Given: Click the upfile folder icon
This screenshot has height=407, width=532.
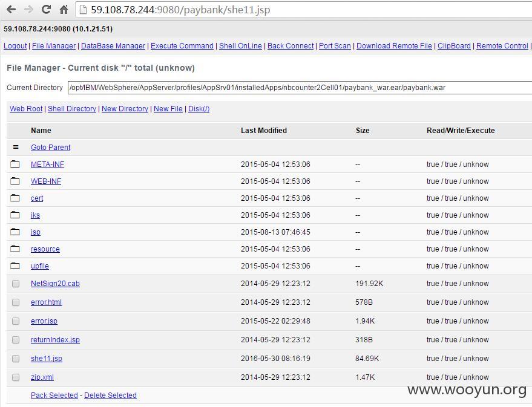Looking at the screenshot, I should (15, 265).
